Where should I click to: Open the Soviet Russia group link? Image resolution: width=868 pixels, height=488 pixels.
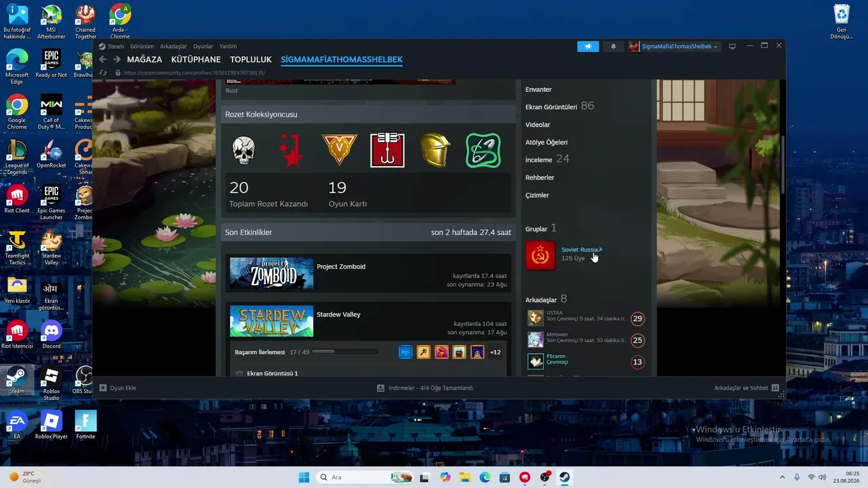(x=581, y=249)
